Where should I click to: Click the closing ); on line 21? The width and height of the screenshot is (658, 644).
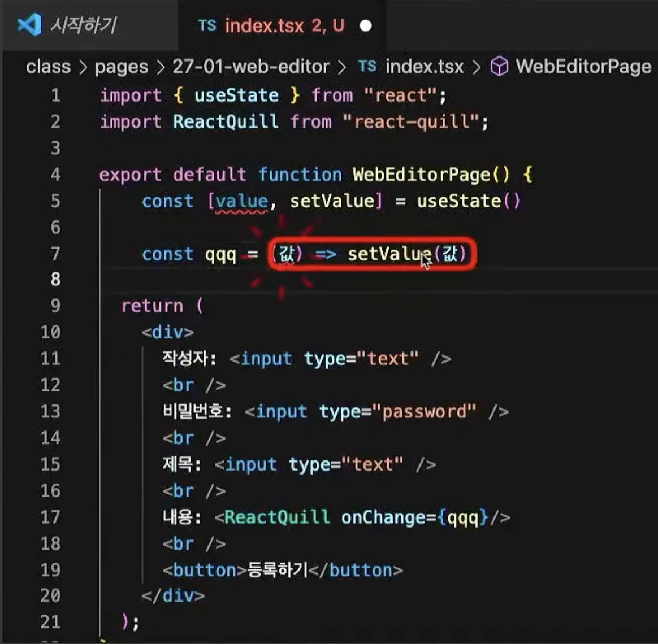(130, 623)
